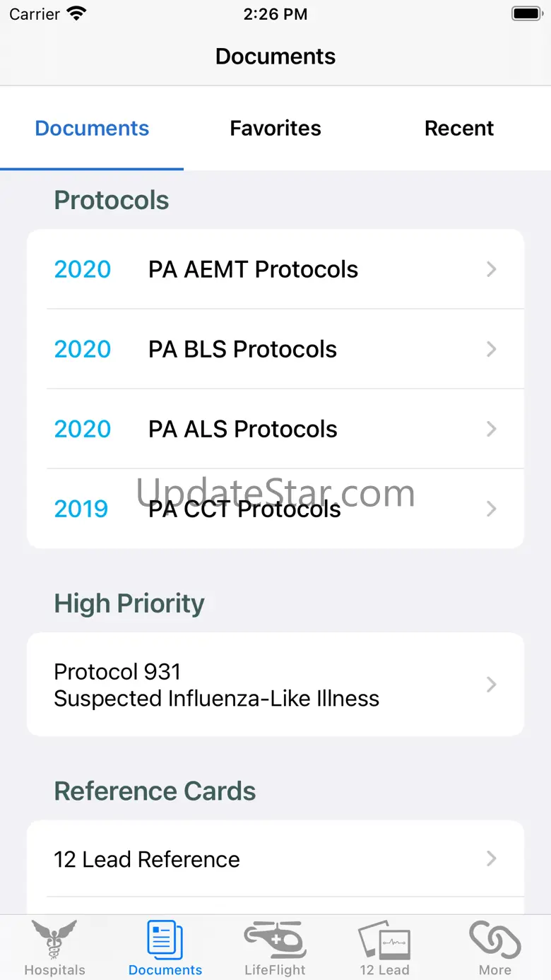Screen dimensions: 551x980
Task: Open the LifeFlight helicopter icon
Action: [x=275, y=940]
